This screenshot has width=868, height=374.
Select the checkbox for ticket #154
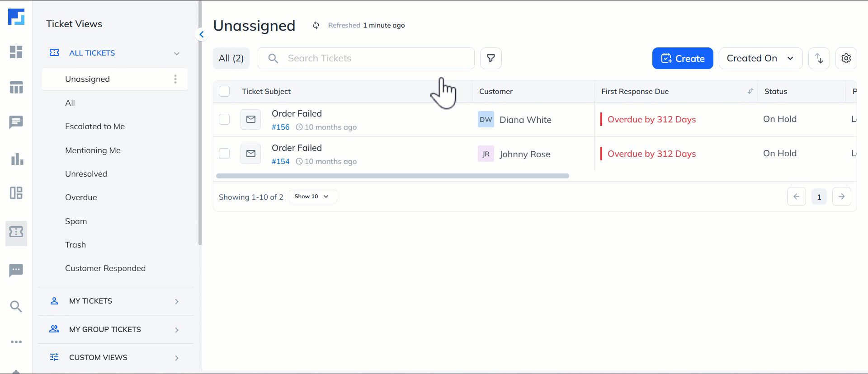click(x=224, y=154)
